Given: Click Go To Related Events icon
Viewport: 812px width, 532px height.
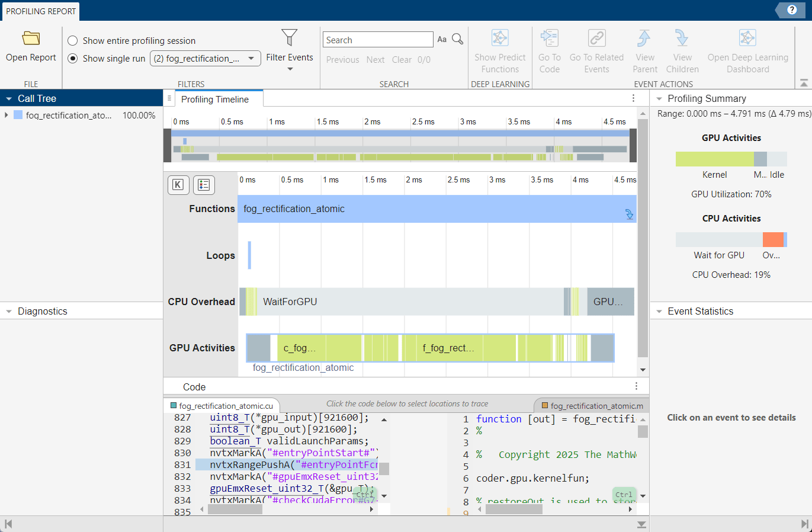Looking at the screenshot, I should pos(596,38).
